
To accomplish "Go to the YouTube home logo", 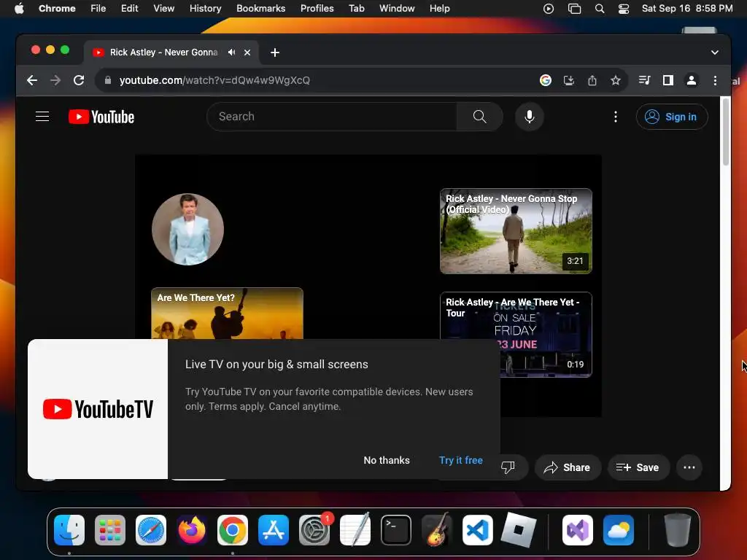I will pyautogui.click(x=101, y=117).
